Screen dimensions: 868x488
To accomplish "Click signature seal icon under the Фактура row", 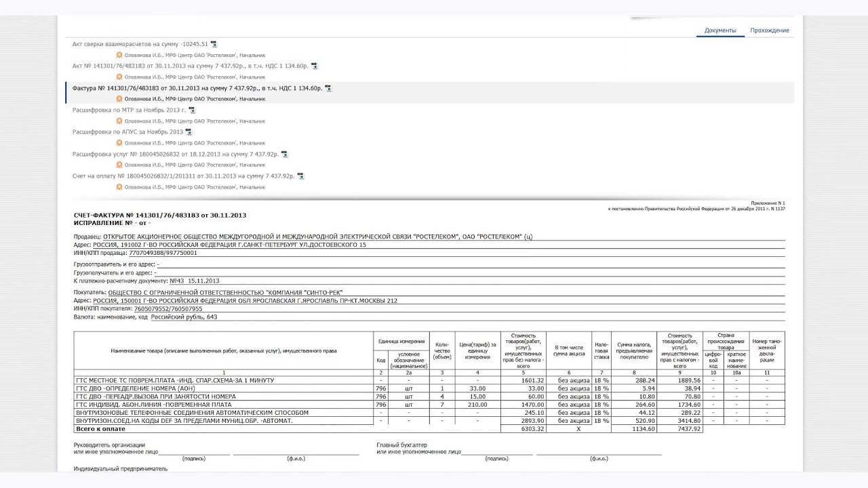I will point(119,99).
